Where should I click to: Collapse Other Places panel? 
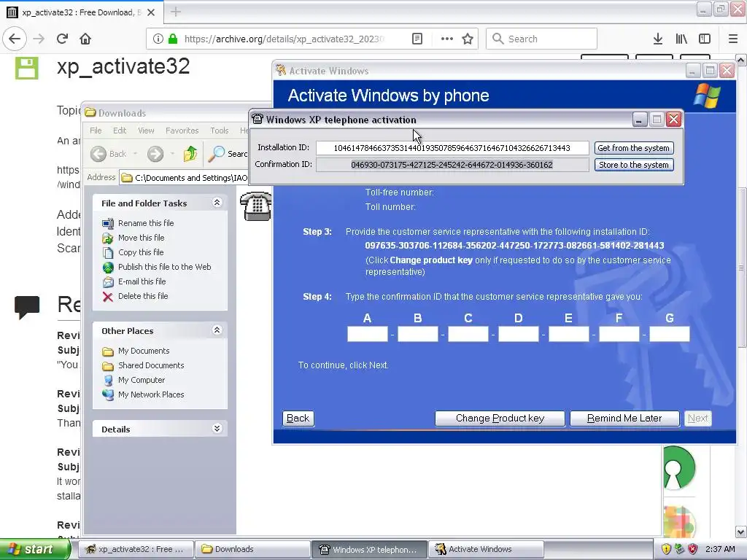coord(217,330)
